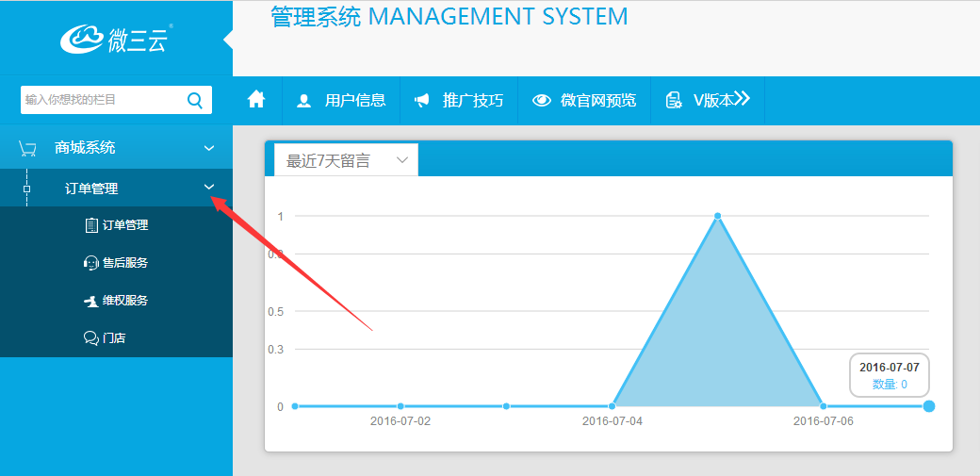Open the 最近7天留言 dropdown
The height and width of the screenshot is (476, 980).
pos(346,160)
